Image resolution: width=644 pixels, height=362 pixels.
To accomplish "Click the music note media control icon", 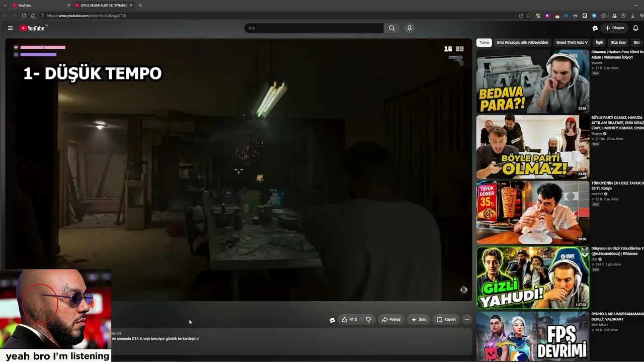I will tap(614, 16).
